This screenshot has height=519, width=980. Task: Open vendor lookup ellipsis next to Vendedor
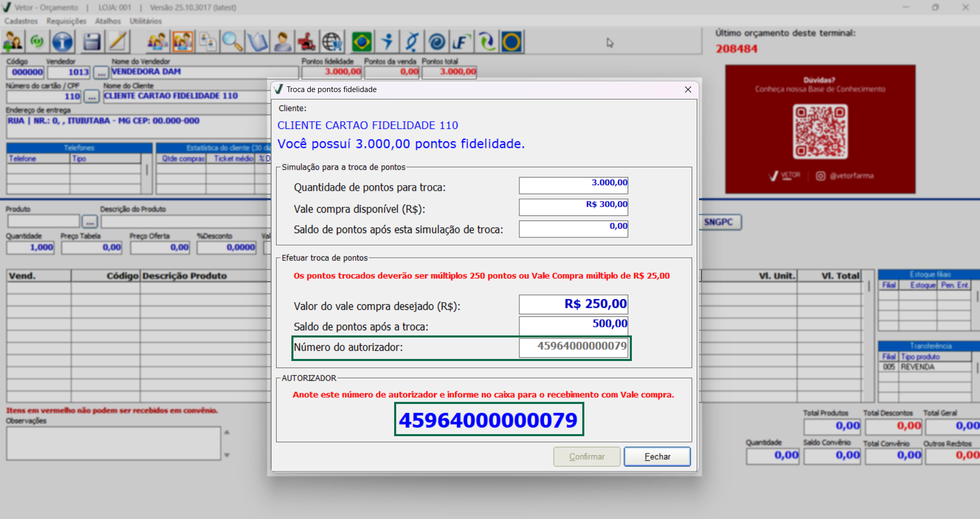(101, 73)
